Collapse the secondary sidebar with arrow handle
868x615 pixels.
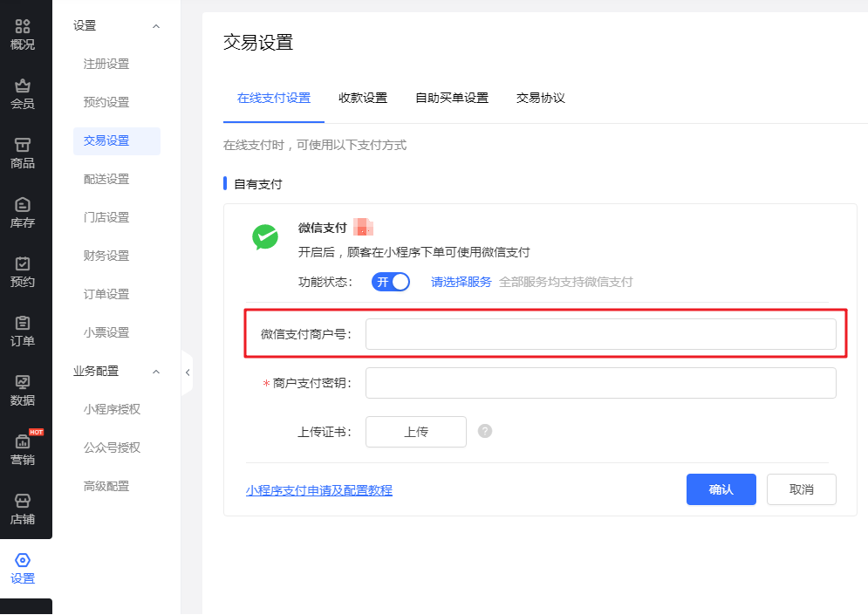187,372
